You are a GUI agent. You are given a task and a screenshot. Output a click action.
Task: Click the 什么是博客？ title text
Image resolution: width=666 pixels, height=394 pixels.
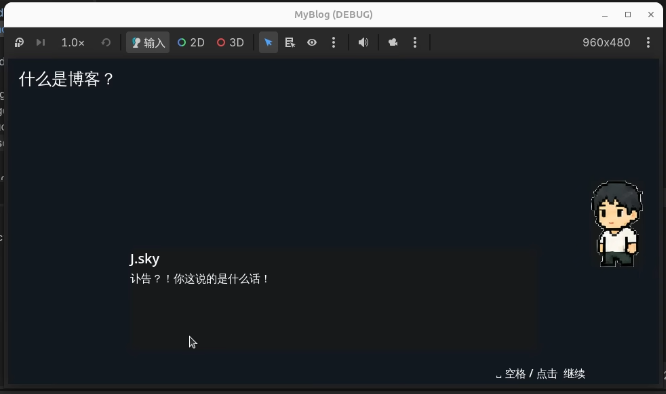click(66, 79)
